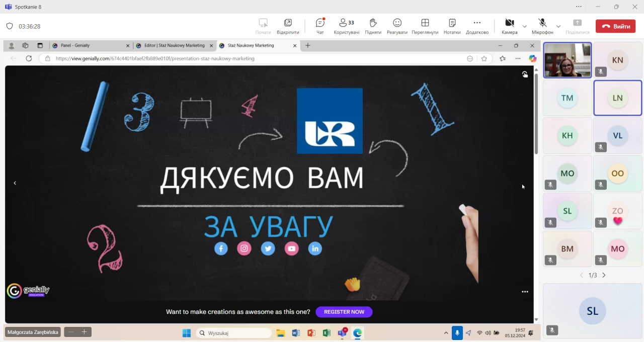
Task: Open browser favorites list icon
Action: (503, 58)
